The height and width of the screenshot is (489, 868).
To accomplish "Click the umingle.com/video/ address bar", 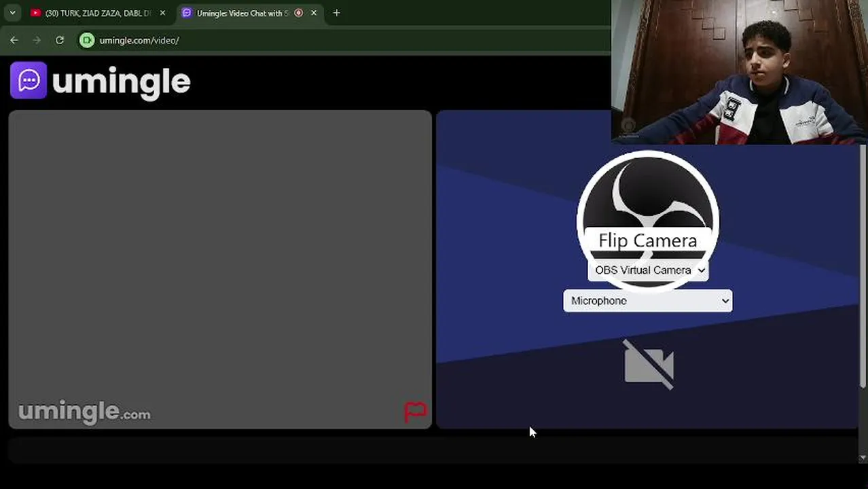I will 139,40.
